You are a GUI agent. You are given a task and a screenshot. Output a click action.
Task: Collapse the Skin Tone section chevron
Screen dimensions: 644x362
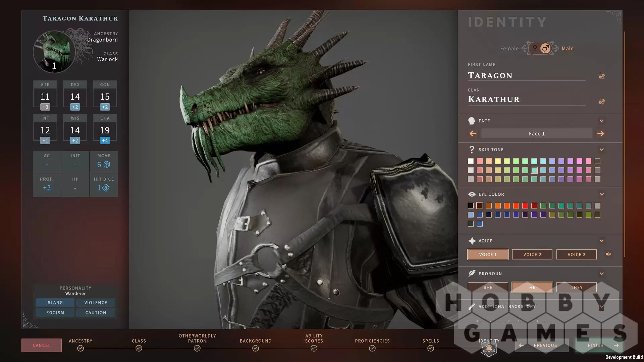point(601,149)
